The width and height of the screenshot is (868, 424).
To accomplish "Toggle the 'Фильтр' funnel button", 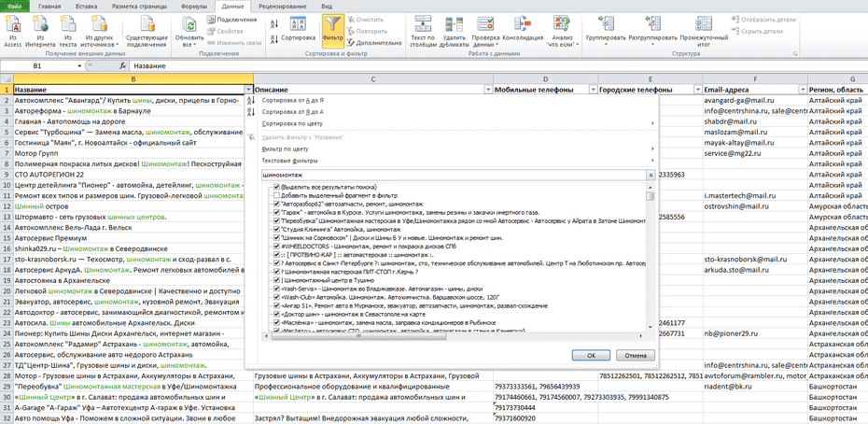I will [x=332, y=31].
